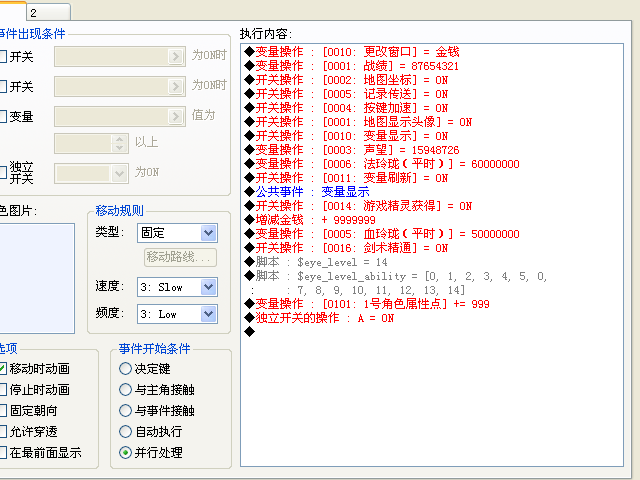Image resolution: width=640 pixels, height=480 pixels.
Task: Toggle the 固定朝向 option checkbox
Action: pyautogui.click(x=3, y=411)
